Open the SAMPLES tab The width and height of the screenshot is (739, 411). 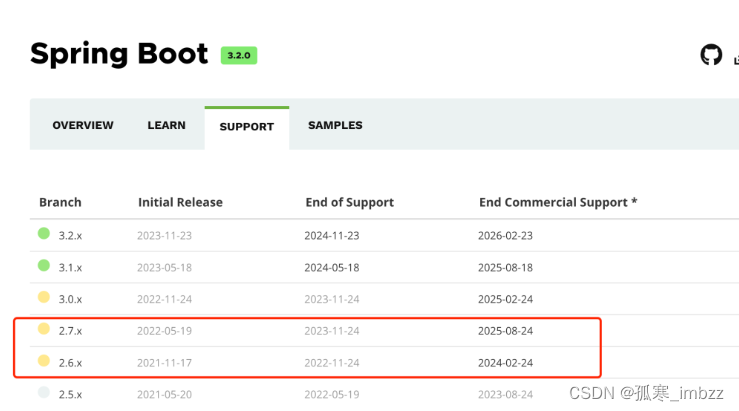click(335, 125)
